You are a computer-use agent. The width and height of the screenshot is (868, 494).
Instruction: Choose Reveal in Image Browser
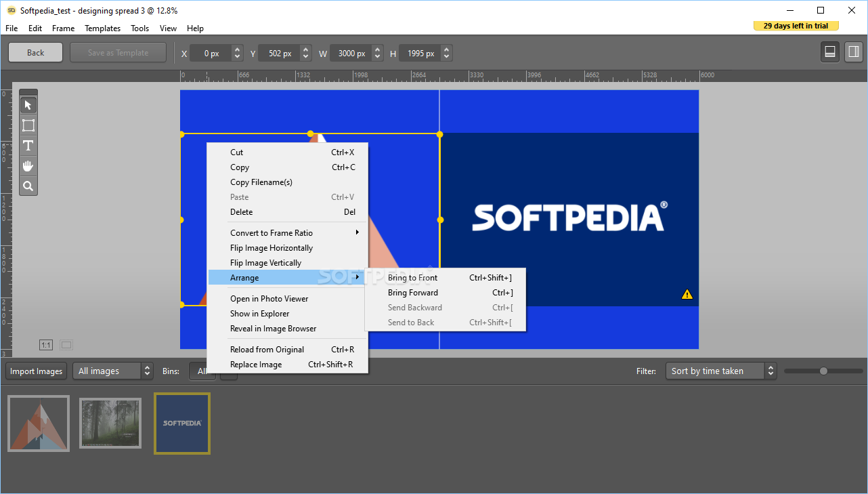coord(288,329)
